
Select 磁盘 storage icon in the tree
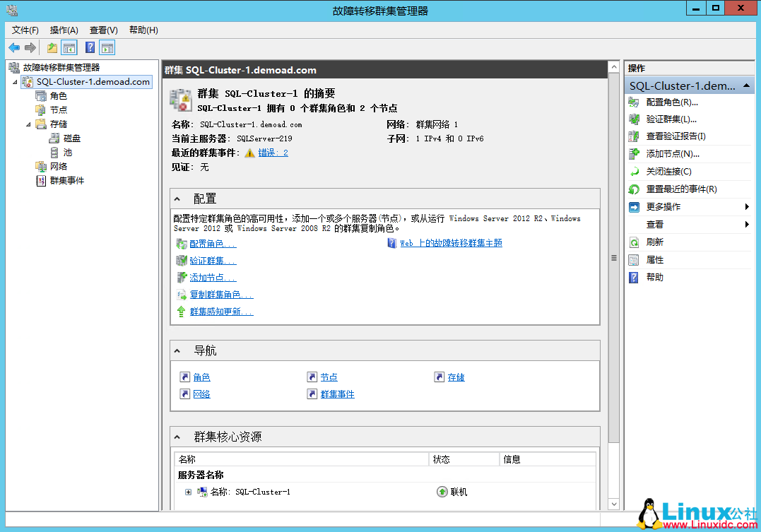54,138
